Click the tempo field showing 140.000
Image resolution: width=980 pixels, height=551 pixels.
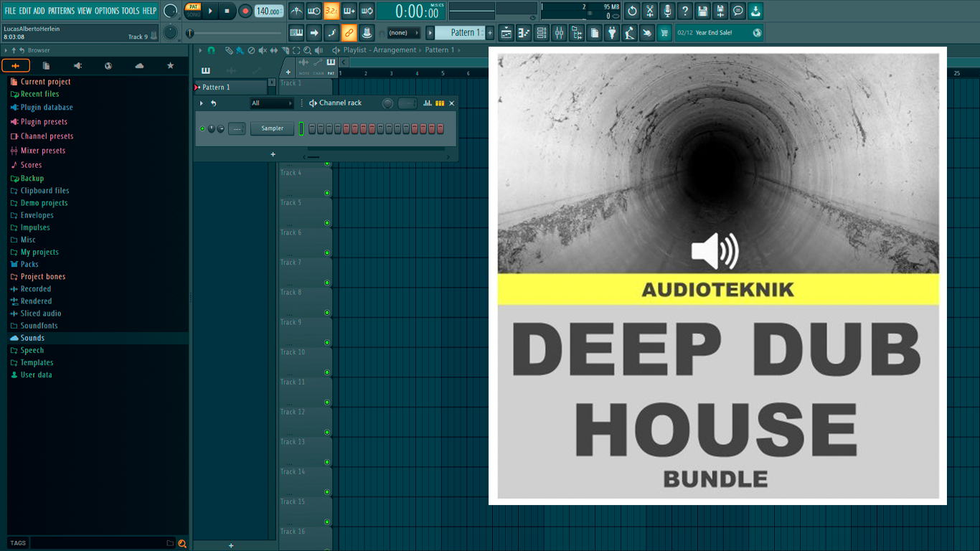[x=268, y=11]
